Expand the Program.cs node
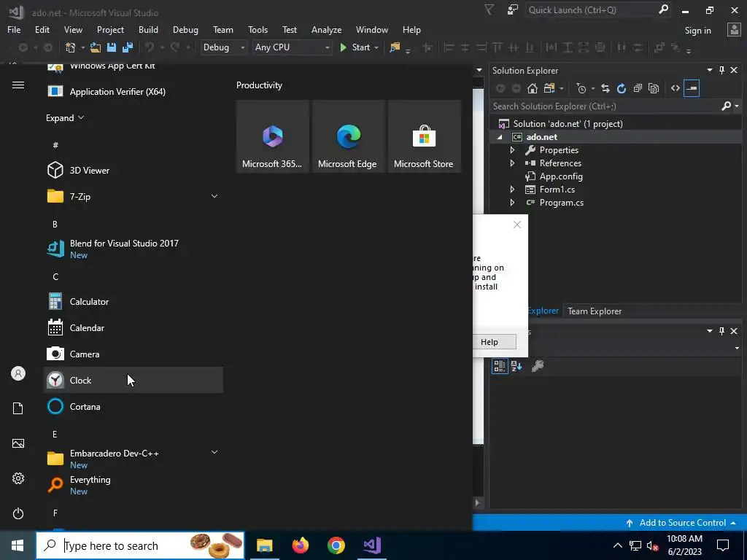 tap(512, 203)
